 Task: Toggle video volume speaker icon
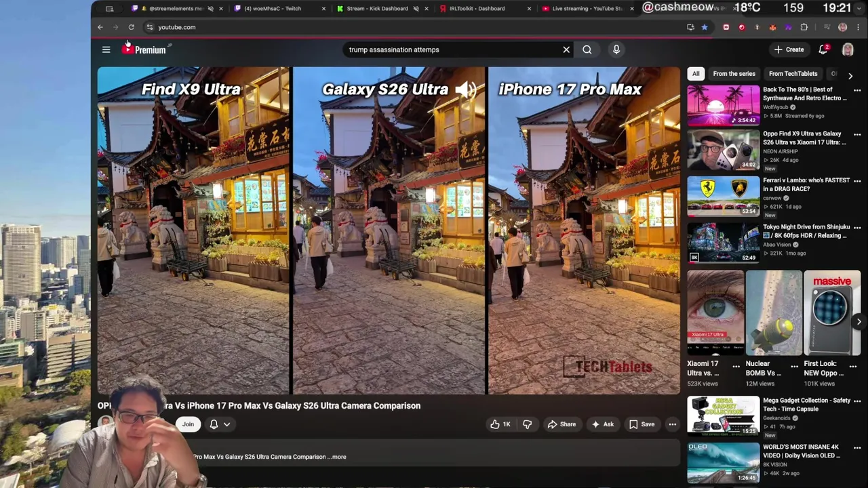pos(465,89)
